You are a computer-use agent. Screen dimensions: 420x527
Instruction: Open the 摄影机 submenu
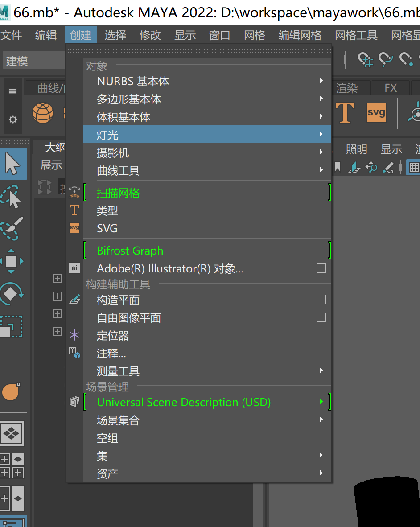[x=207, y=152]
